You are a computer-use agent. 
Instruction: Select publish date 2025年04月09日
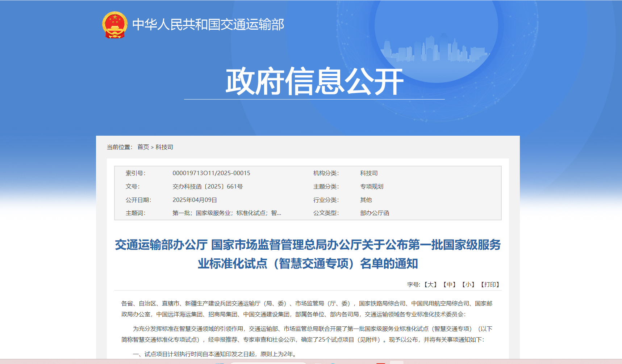click(195, 200)
